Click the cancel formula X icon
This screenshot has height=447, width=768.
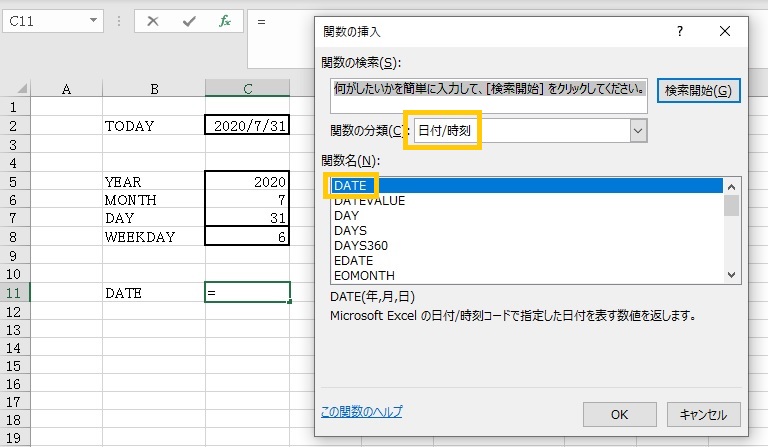153,20
